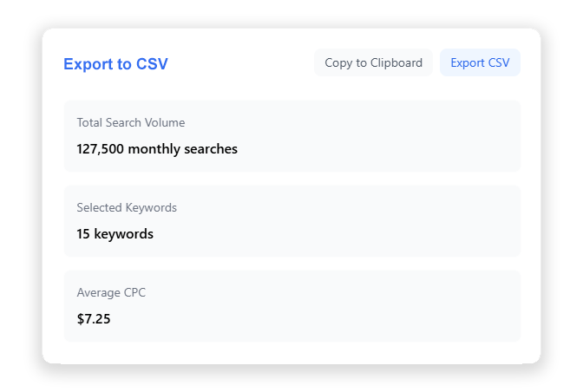Click the word CSV in the blue heading
This screenshot has width=583, height=392.
pos(152,64)
